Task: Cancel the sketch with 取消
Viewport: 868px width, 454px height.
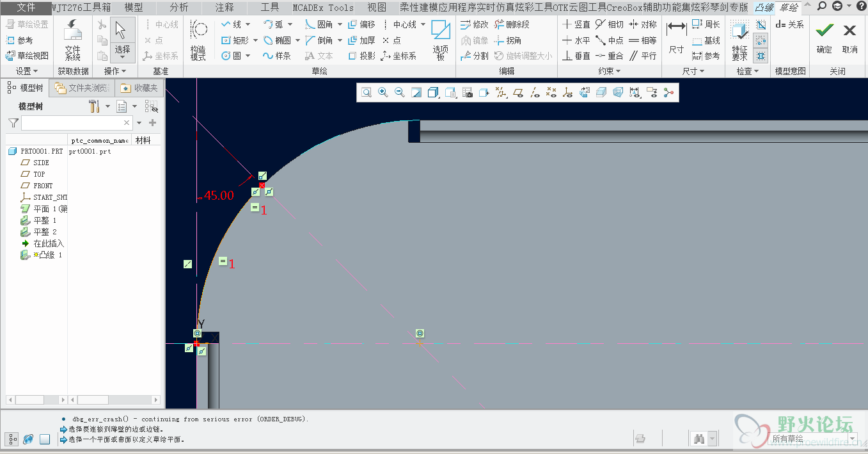Action: 849,38
